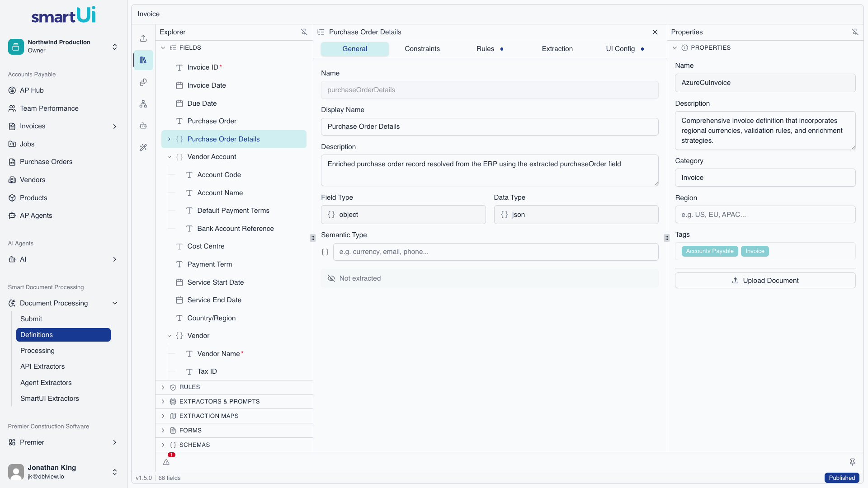Pin the bottom problems bar
The height and width of the screenshot is (488, 868).
pos(852,462)
